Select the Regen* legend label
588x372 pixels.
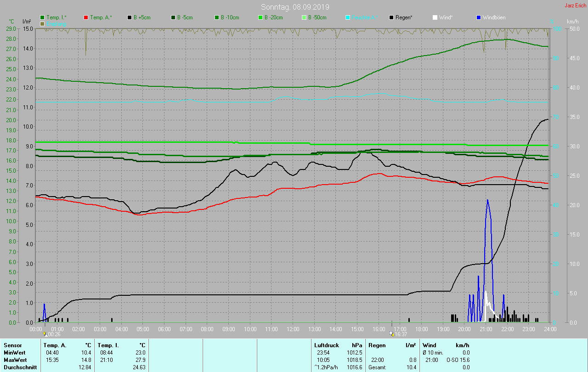[404, 17]
